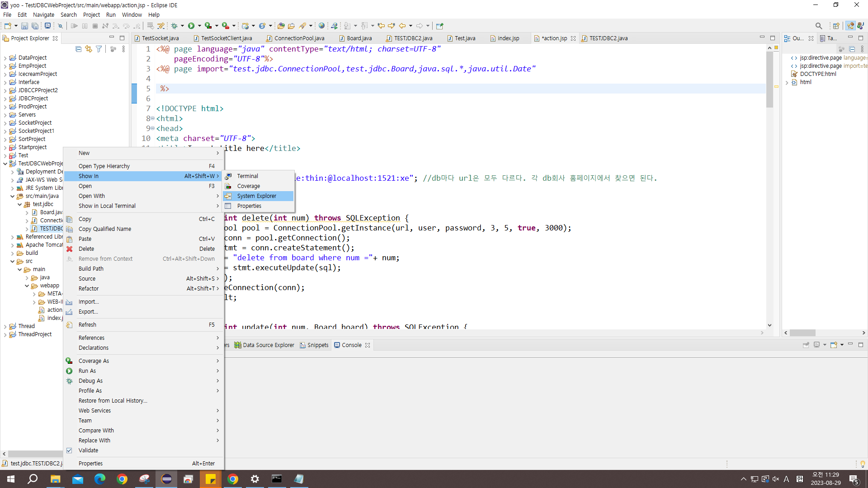Open the Eclipse icon in Windows taskbar

[x=166, y=479]
